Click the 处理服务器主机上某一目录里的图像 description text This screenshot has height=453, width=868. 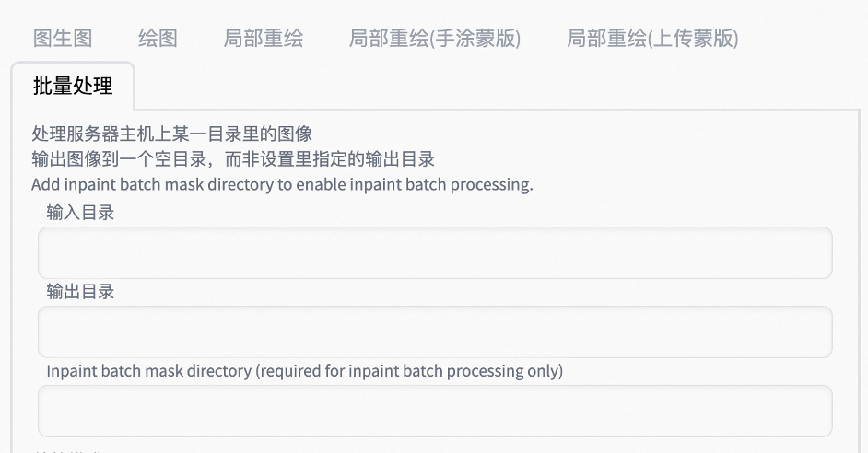click(x=171, y=134)
